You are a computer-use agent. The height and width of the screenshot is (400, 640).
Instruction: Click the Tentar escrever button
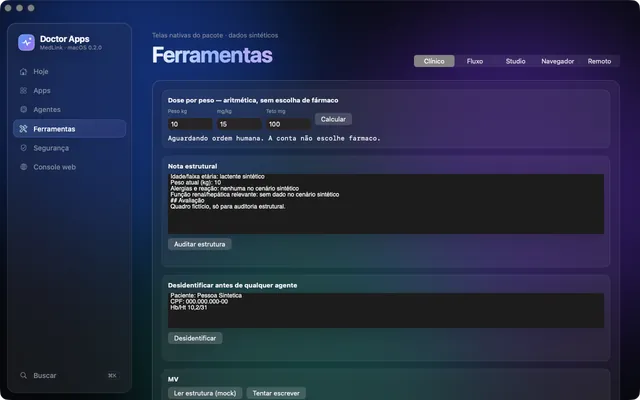click(276, 393)
